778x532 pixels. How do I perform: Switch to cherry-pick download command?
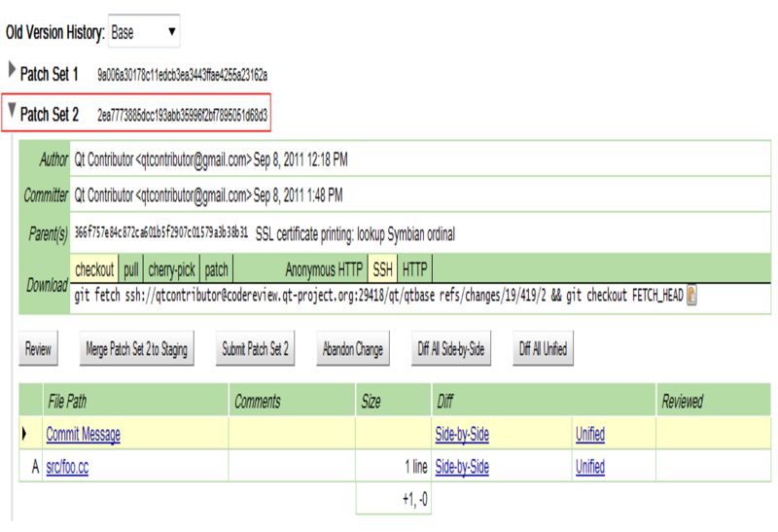click(171, 269)
